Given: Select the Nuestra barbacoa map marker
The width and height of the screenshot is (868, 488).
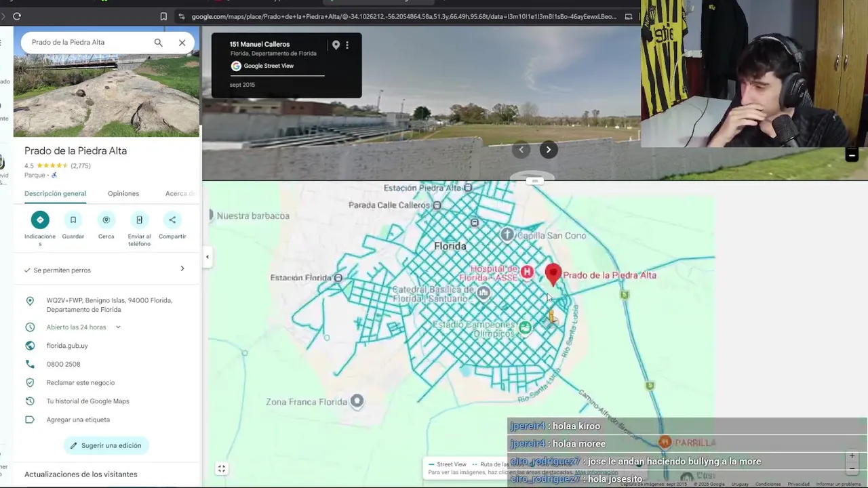Looking at the screenshot, I should 212,216.
